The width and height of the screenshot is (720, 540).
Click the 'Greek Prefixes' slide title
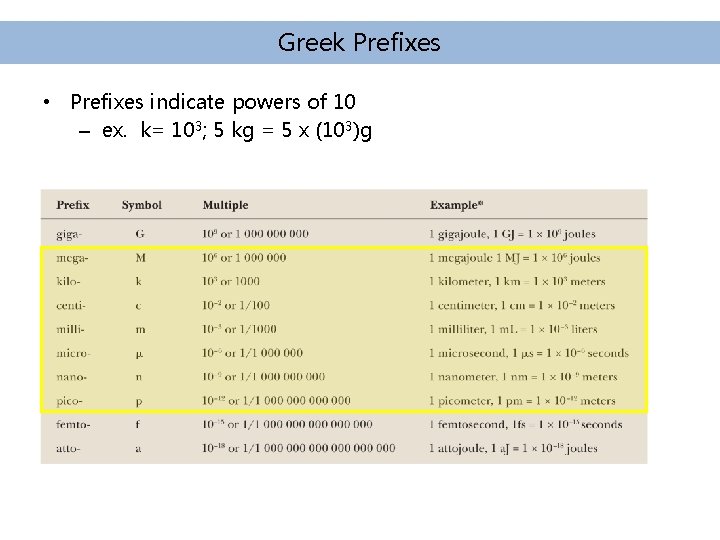point(359,43)
